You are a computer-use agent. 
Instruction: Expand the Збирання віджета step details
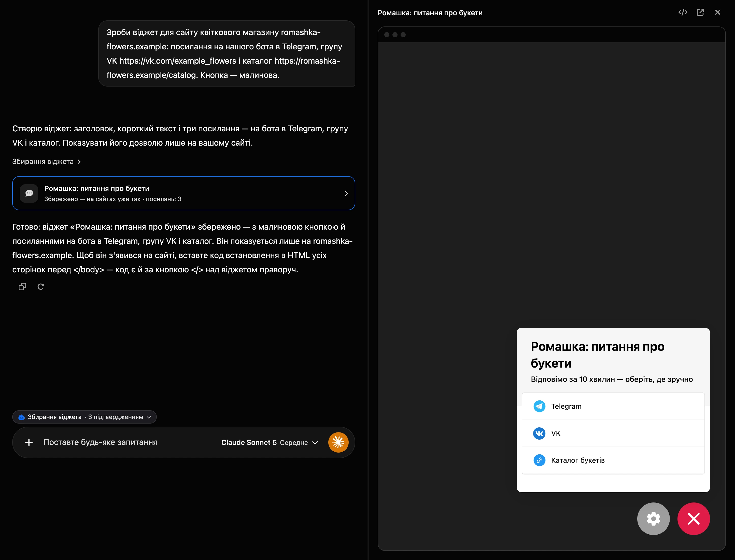click(46, 162)
